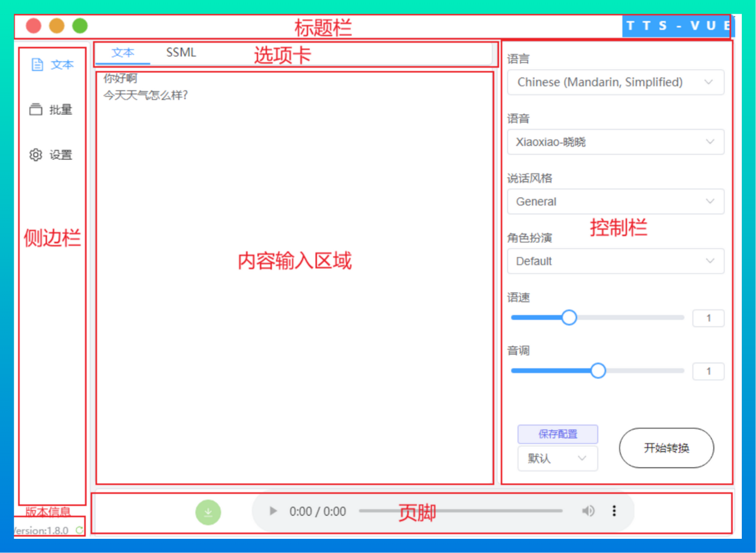This screenshot has height=553, width=756.
Task: Select the 文本 item in the sidebar
Action: 52,64
